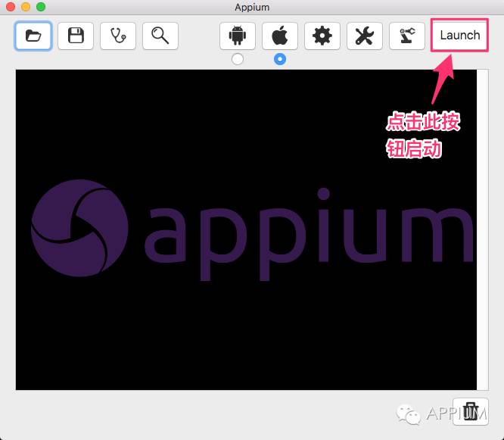Click the black log output area with the Appium logo
The width and height of the screenshot is (504, 440).
[x=246, y=229]
